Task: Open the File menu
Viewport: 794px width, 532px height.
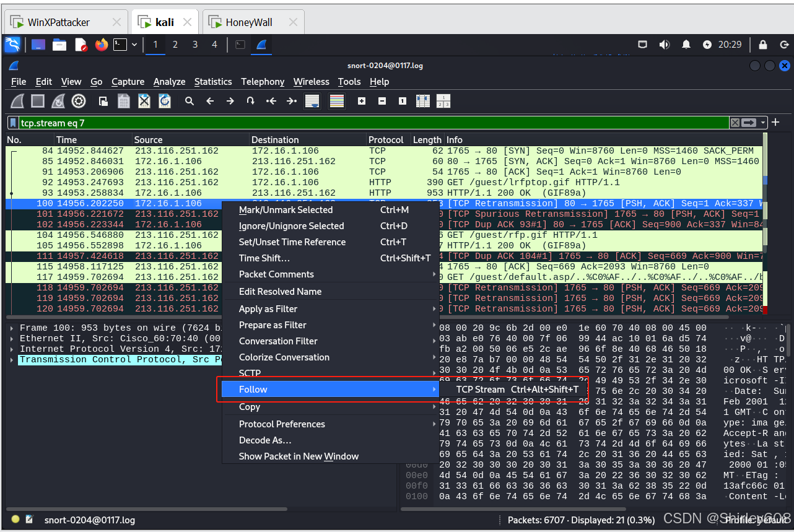Action: click(x=19, y=82)
